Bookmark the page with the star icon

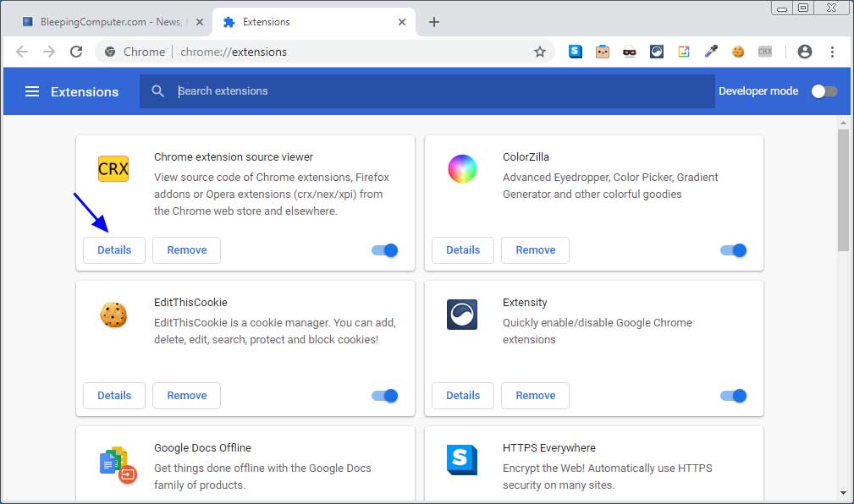(540, 52)
